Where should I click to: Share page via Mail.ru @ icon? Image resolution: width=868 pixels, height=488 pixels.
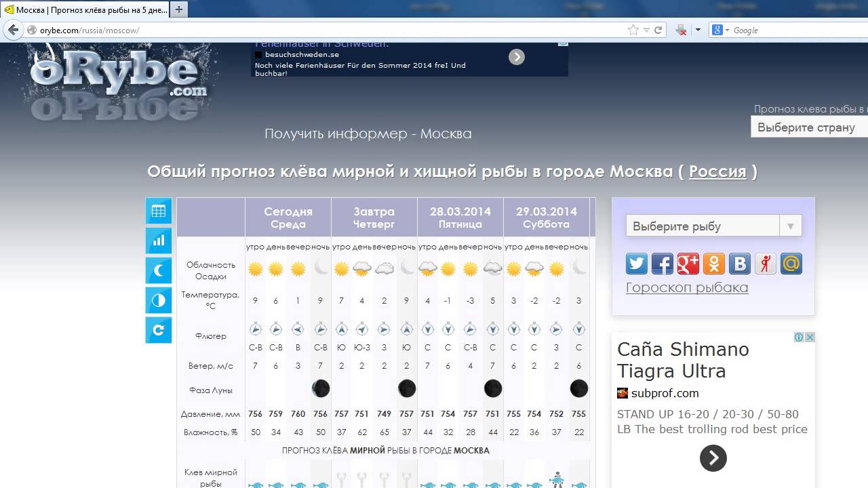[x=791, y=263]
